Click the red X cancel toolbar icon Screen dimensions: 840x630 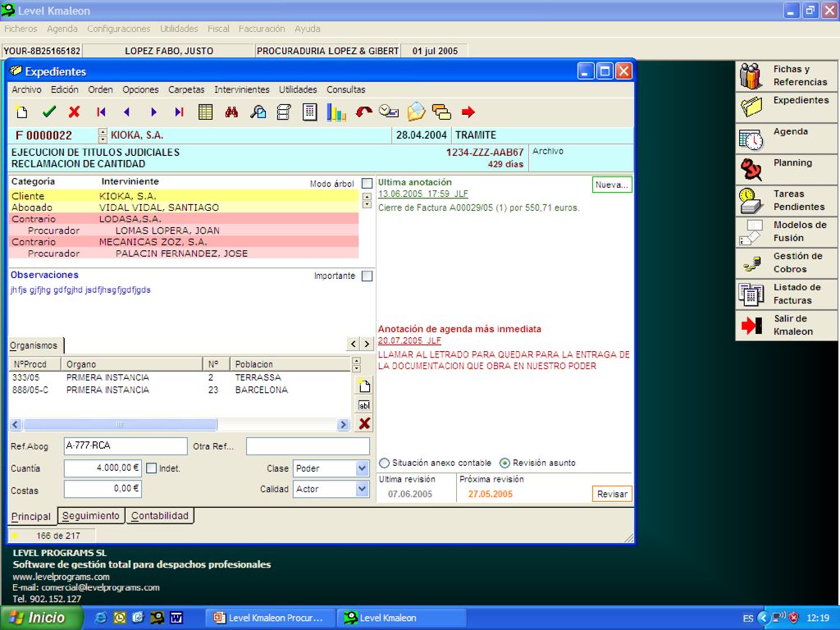pyautogui.click(x=75, y=112)
